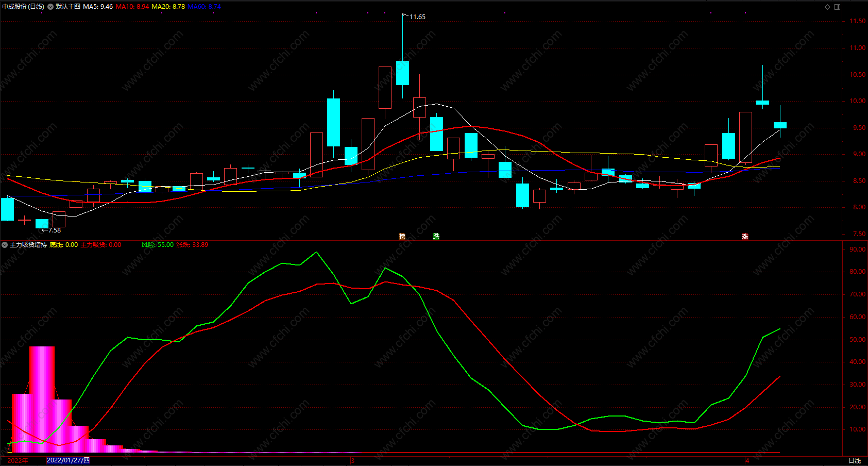This screenshot has width=868, height=466.
Task: Click the 风险: 55.00 indicator value
Action: (x=158, y=245)
